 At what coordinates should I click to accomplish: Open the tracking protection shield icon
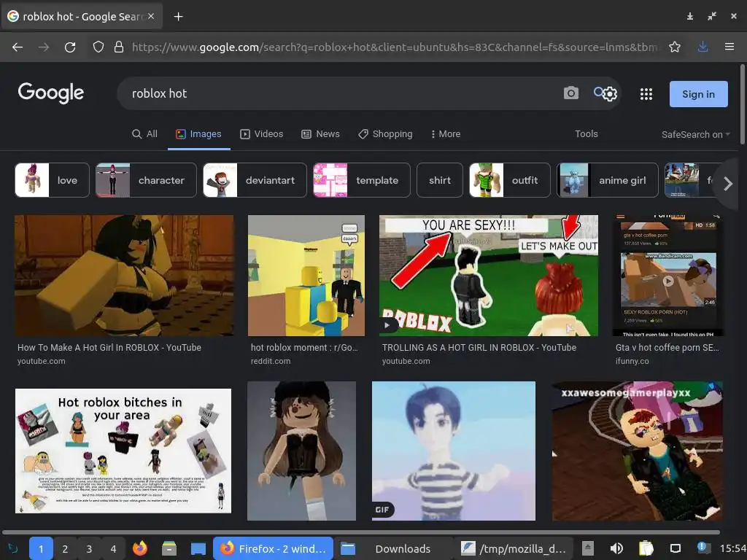(x=98, y=47)
